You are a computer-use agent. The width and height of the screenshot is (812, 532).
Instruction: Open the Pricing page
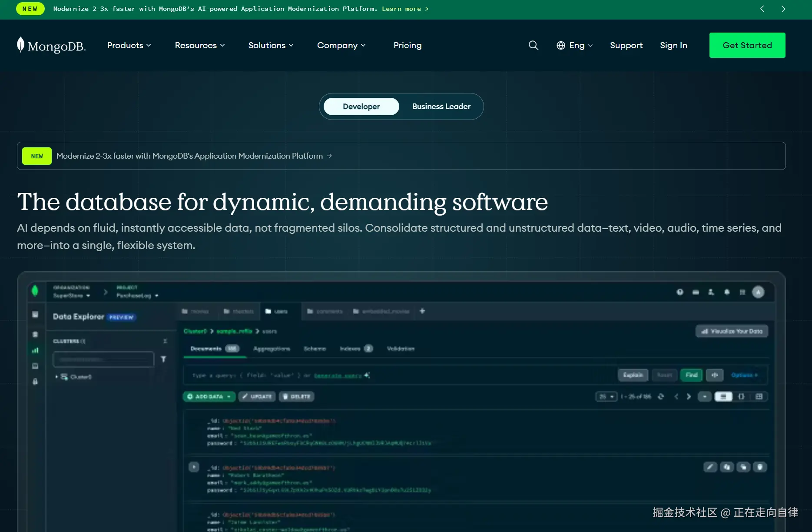(407, 45)
